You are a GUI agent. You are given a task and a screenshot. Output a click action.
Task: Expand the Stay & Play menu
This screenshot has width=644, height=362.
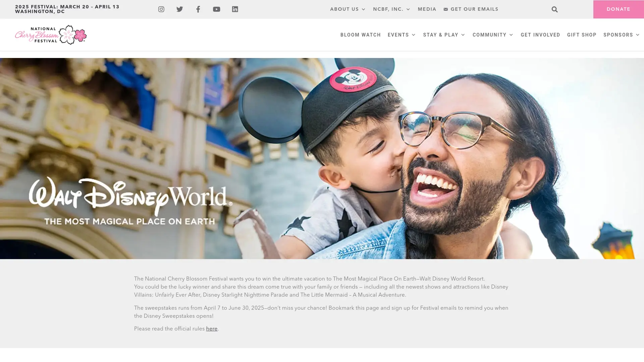(444, 35)
